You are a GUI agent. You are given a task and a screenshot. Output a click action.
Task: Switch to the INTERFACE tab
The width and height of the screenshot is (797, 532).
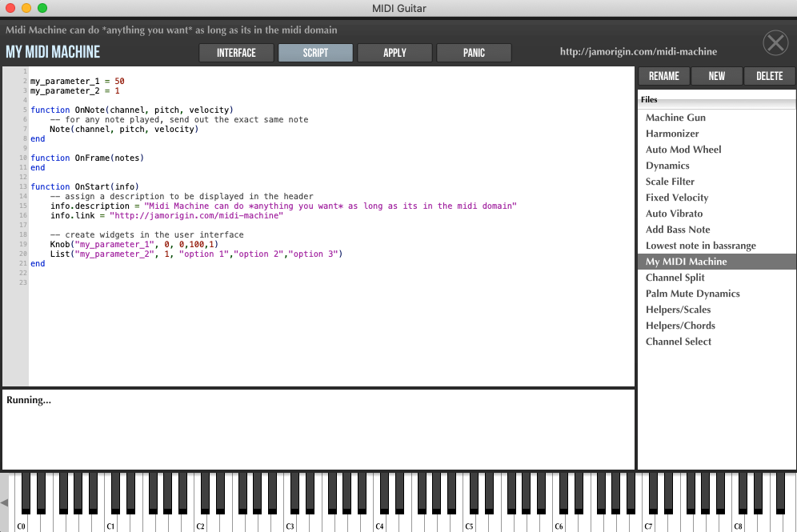[236, 53]
